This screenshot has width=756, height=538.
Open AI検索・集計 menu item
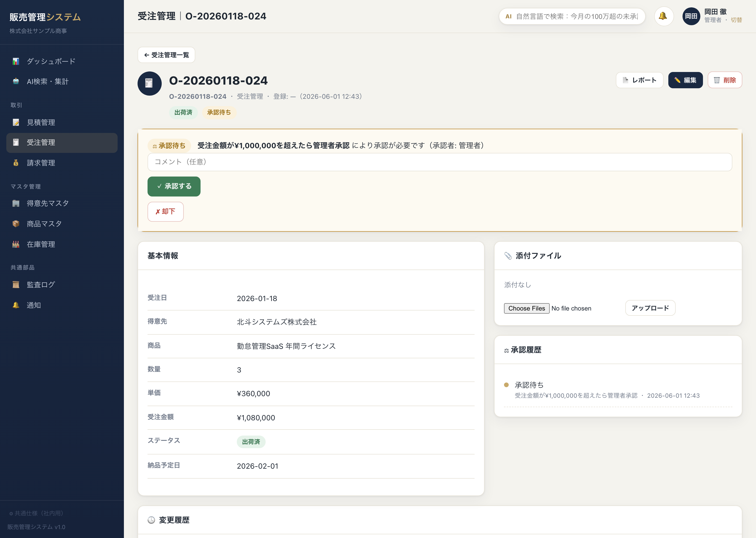pyautogui.click(x=62, y=81)
